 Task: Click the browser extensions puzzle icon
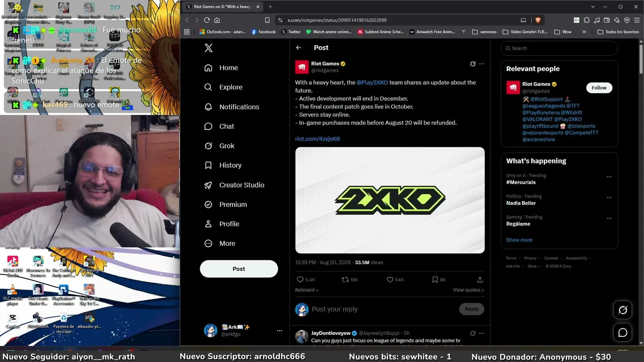(x=587, y=20)
